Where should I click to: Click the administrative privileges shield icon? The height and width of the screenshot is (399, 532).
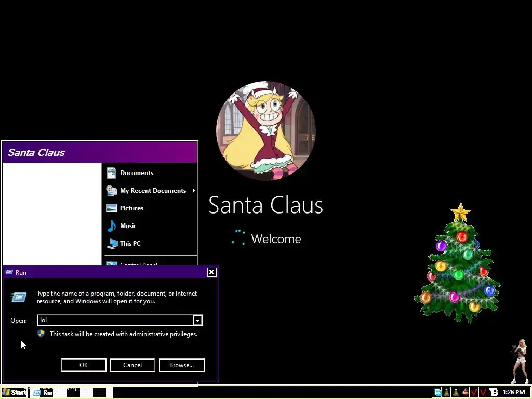[x=41, y=334]
